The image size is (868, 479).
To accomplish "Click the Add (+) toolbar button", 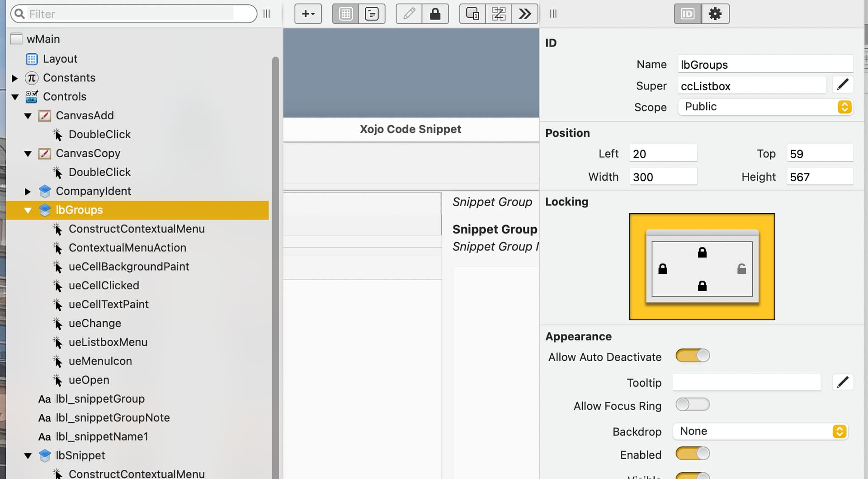I will tap(308, 14).
